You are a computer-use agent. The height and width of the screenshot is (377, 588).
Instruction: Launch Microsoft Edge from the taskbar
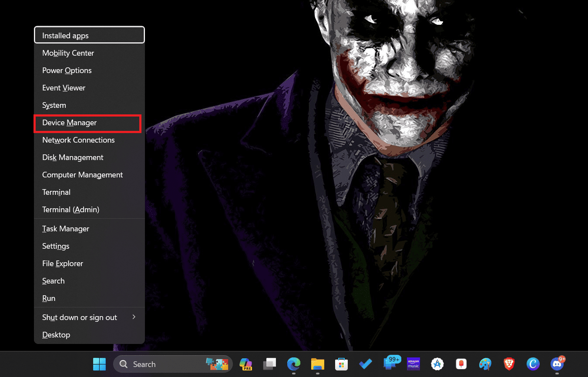(x=294, y=364)
